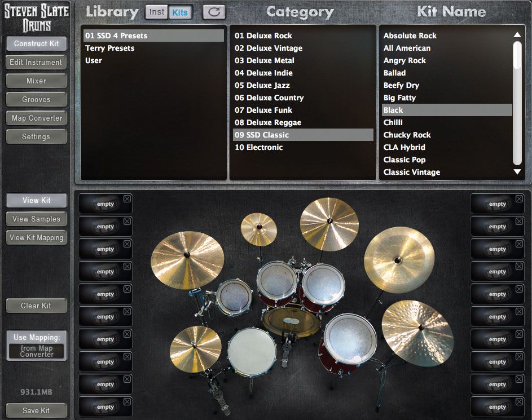
Task: Open the Map Converter page
Action: (36, 118)
